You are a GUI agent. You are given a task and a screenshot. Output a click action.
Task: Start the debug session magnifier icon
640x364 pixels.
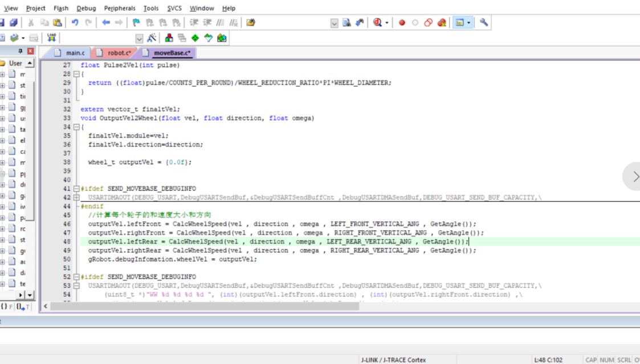pyautogui.click(x=377, y=23)
